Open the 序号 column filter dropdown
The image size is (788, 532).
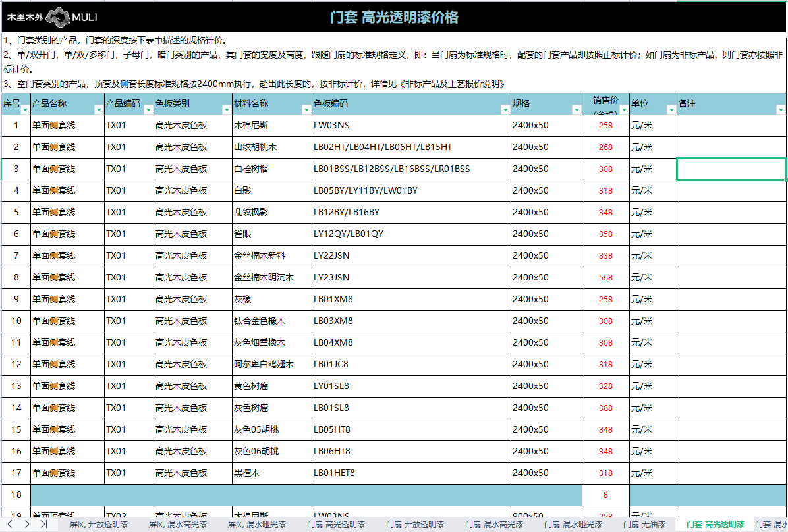(x=25, y=110)
